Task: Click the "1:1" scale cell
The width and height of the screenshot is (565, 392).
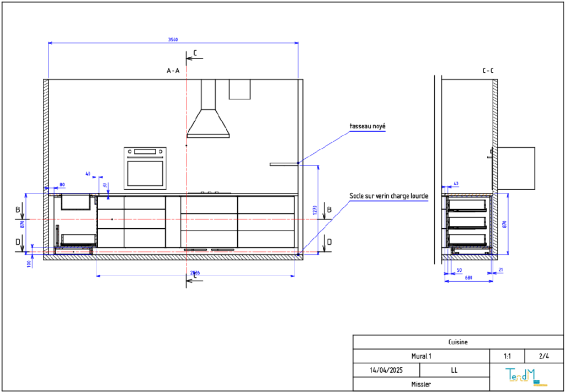Action: pos(507,356)
